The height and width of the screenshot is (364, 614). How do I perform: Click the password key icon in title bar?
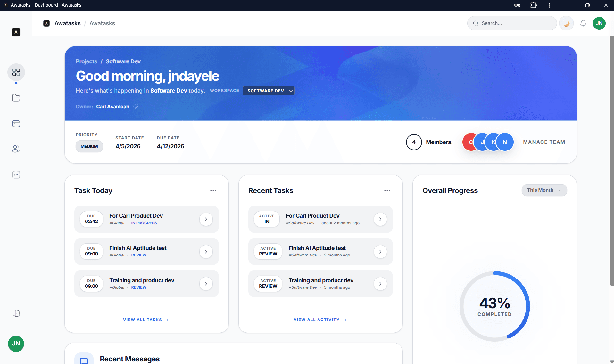517,5
